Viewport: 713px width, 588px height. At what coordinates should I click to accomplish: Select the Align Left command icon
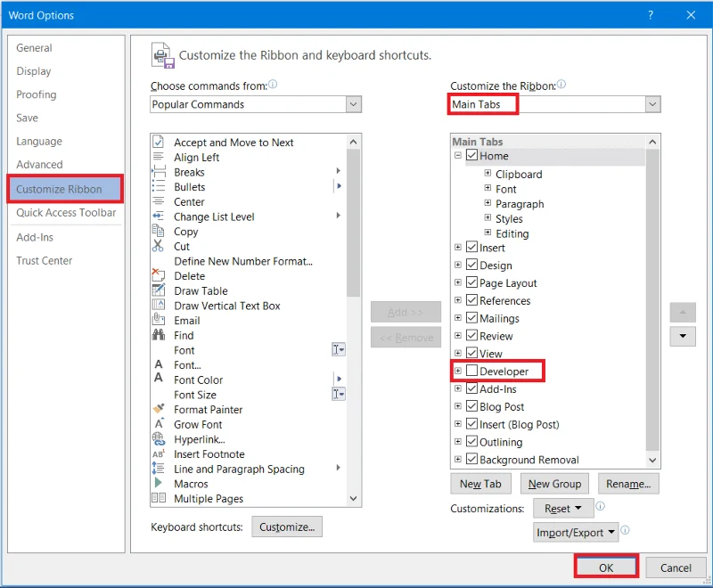tap(159, 157)
